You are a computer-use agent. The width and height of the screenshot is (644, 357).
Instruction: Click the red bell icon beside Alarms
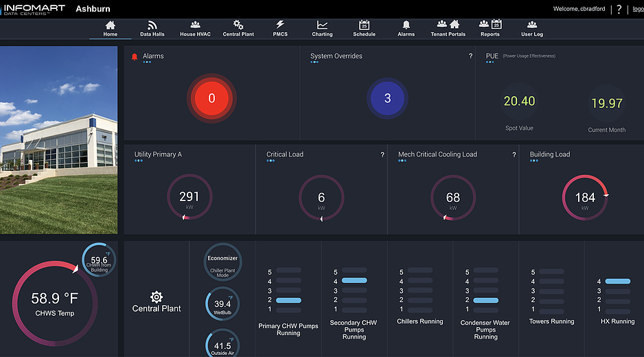coord(135,57)
